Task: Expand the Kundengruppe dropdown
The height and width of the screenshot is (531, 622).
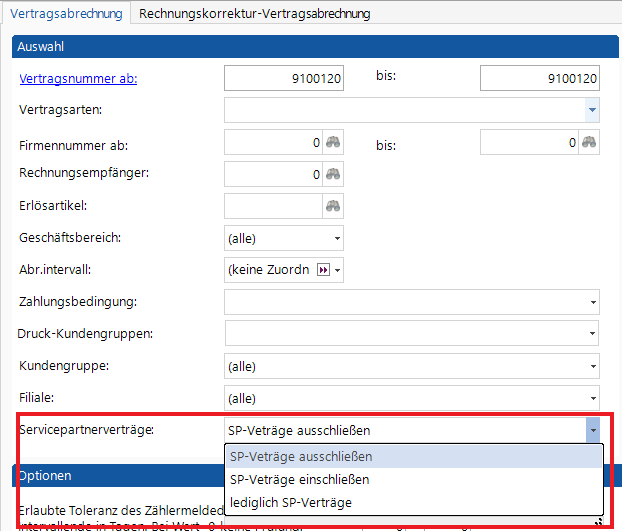Action: click(593, 366)
